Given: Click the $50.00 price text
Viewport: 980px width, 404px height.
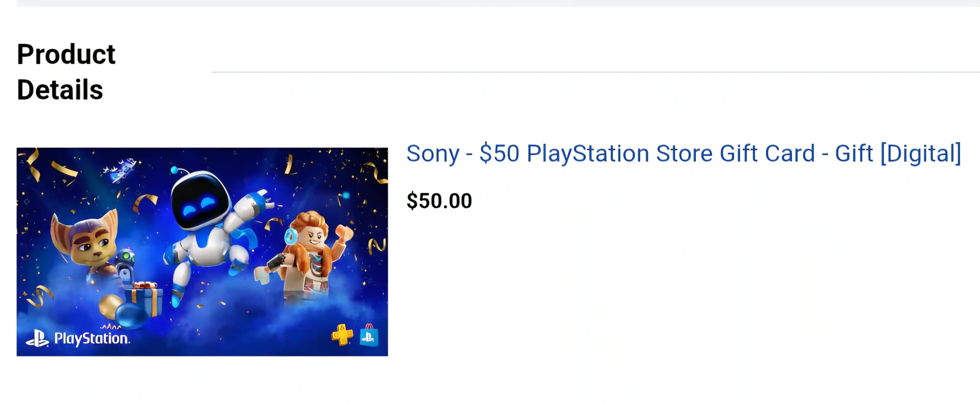Looking at the screenshot, I should pos(439,201).
